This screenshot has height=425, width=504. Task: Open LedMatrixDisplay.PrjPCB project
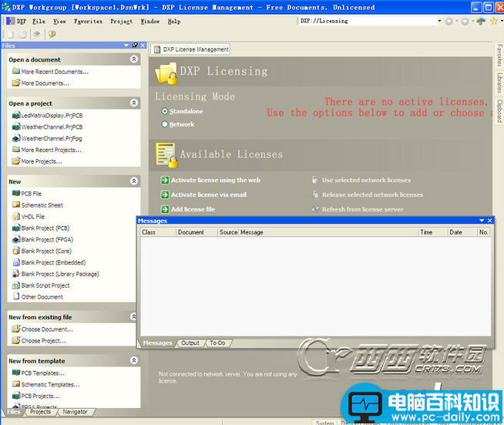(52, 116)
